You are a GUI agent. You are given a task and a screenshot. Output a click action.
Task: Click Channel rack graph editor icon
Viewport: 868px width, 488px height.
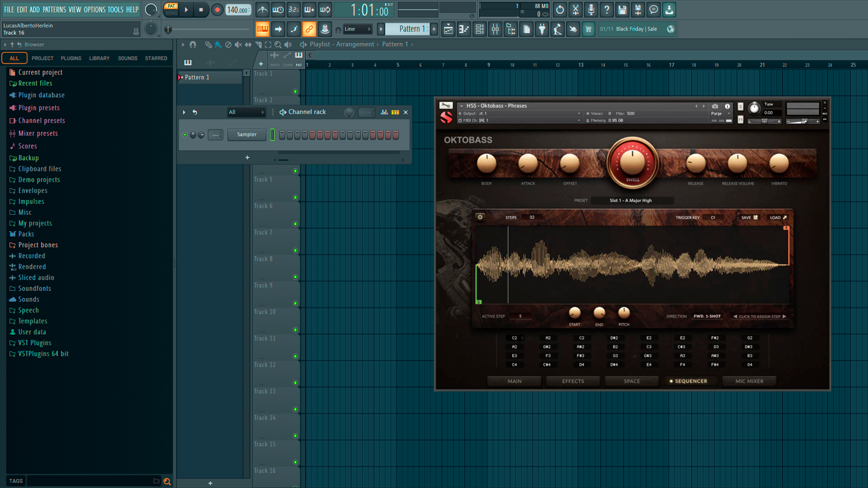tap(384, 112)
